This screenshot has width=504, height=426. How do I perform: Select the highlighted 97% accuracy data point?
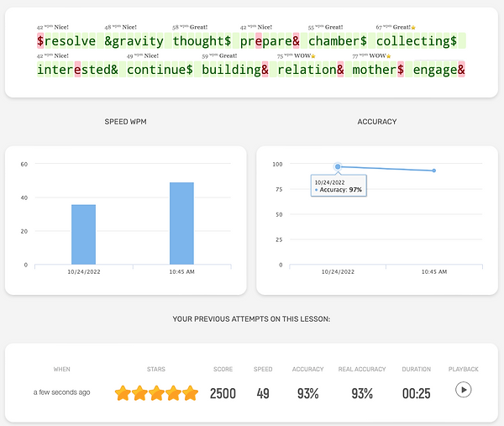pyautogui.click(x=338, y=167)
